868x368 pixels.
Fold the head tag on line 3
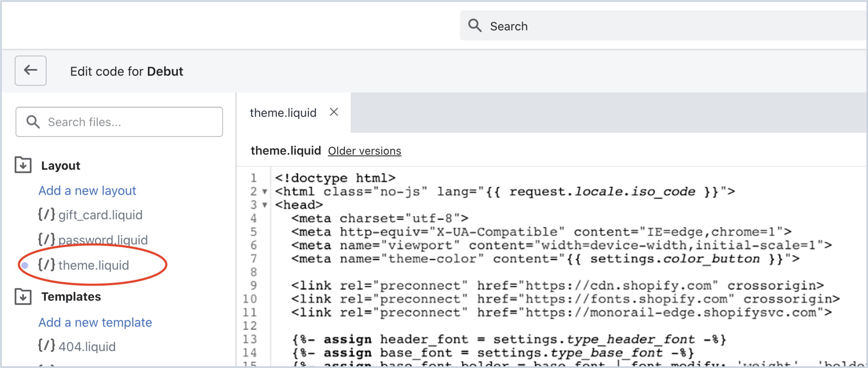coord(265,205)
